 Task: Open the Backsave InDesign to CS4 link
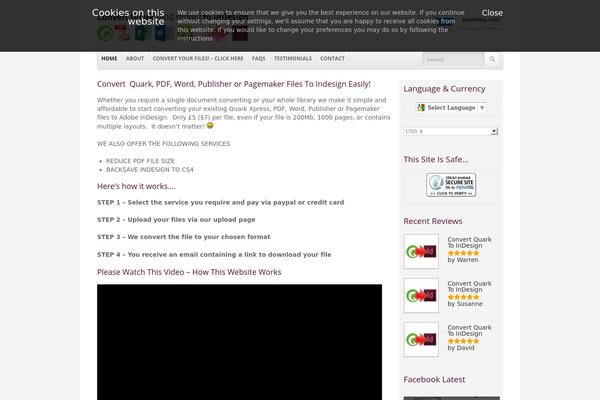click(x=150, y=170)
